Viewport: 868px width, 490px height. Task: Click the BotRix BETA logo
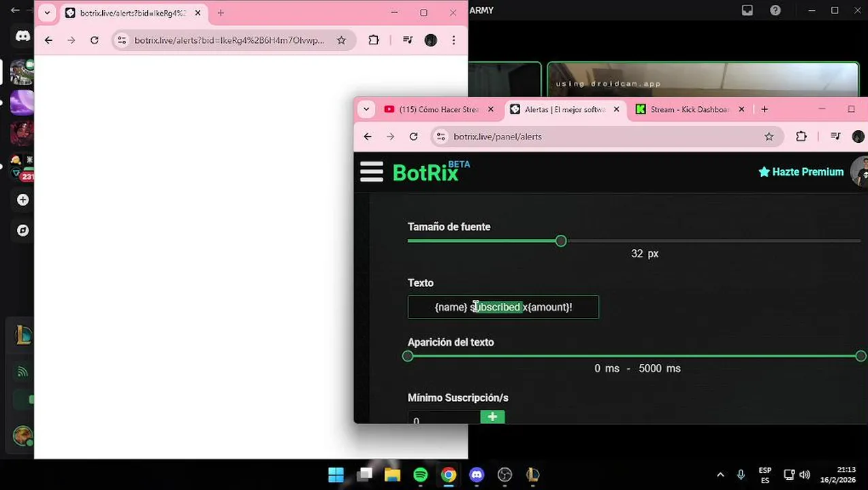tap(431, 172)
